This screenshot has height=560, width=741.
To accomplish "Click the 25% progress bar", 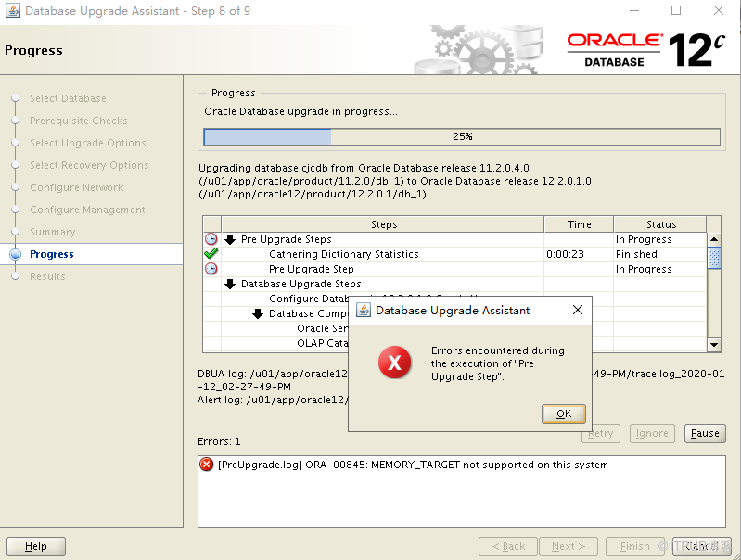I will click(x=462, y=136).
